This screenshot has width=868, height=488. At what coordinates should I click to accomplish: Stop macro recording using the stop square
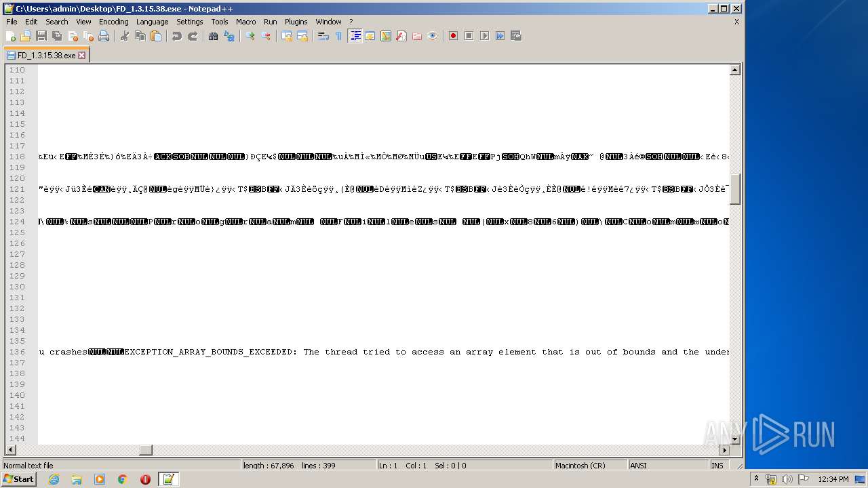pyautogui.click(x=469, y=36)
